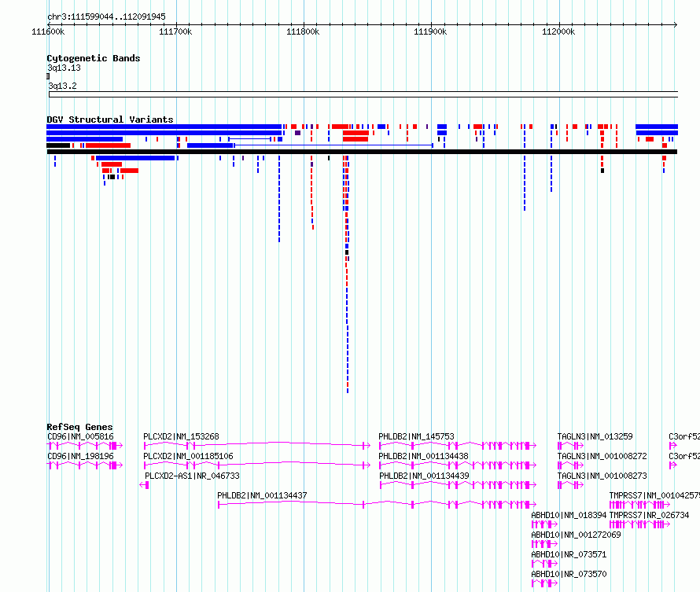This screenshot has width=700, height=592.
Task: Open gene ABHD10|NM_001272069
Action: (576, 535)
